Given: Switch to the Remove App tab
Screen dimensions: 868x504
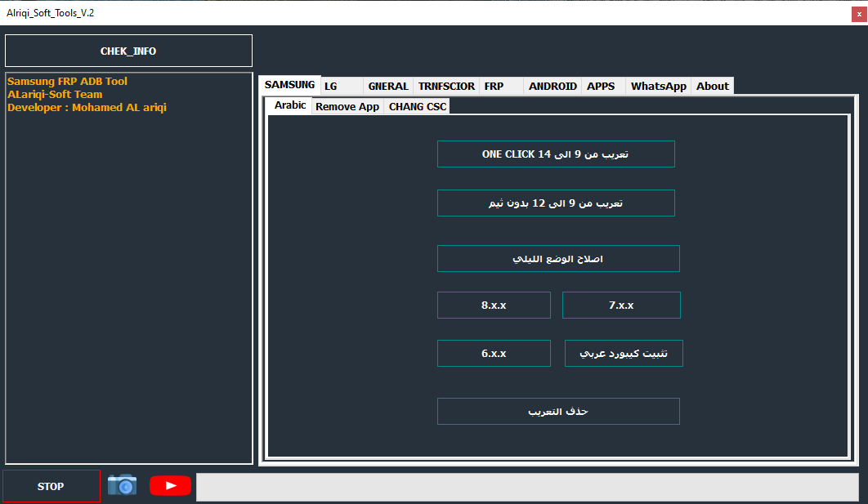Looking at the screenshot, I should click(347, 106).
